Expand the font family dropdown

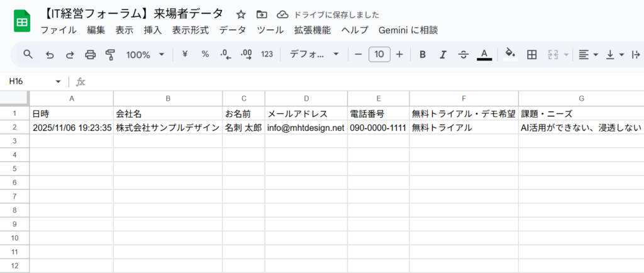tap(314, 55)
